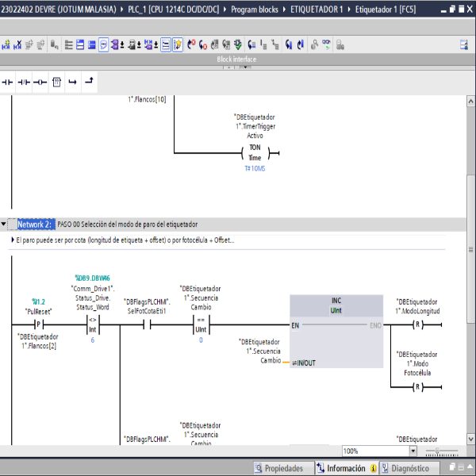Click ETIQUETADOR 1 in breadcrumb path

317,10
